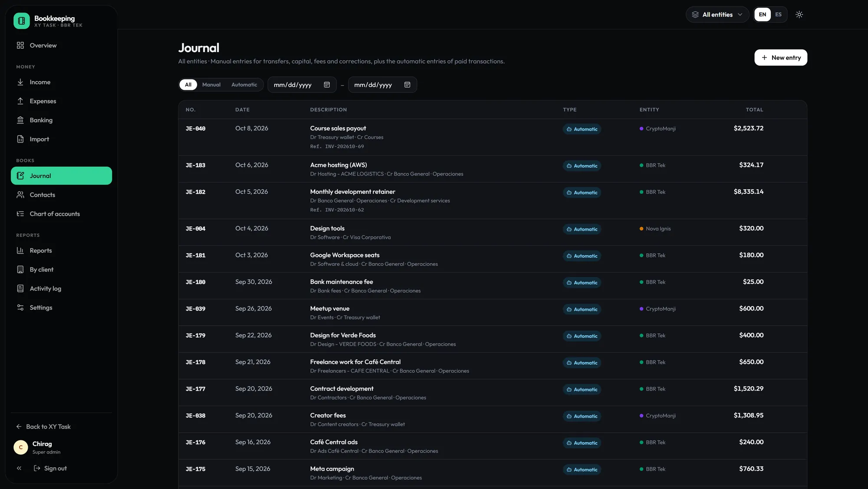Click the start date input field
The image size is (868, 489).
(x=302, y=85)
